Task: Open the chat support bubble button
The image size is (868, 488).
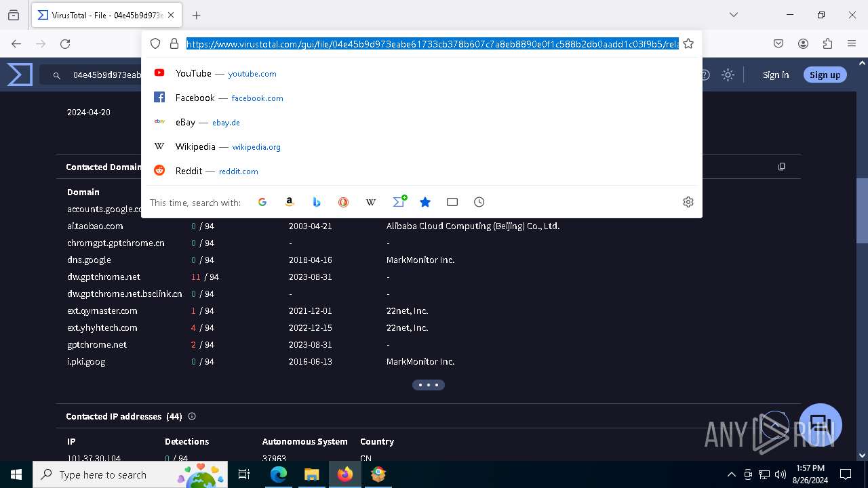Action: pyautogui.click(x=821, y=425)
